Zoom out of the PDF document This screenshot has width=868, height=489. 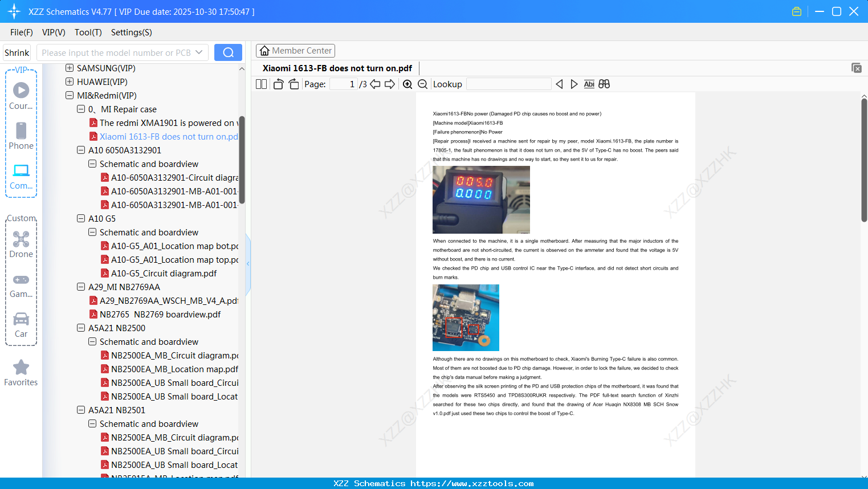point(423,84)
